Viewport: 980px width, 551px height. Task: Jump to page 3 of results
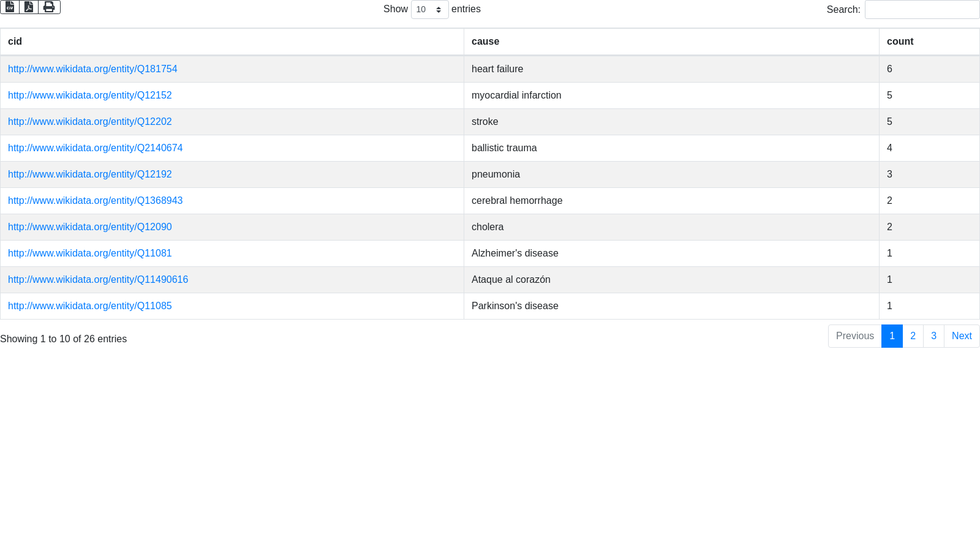coord(933,336)
